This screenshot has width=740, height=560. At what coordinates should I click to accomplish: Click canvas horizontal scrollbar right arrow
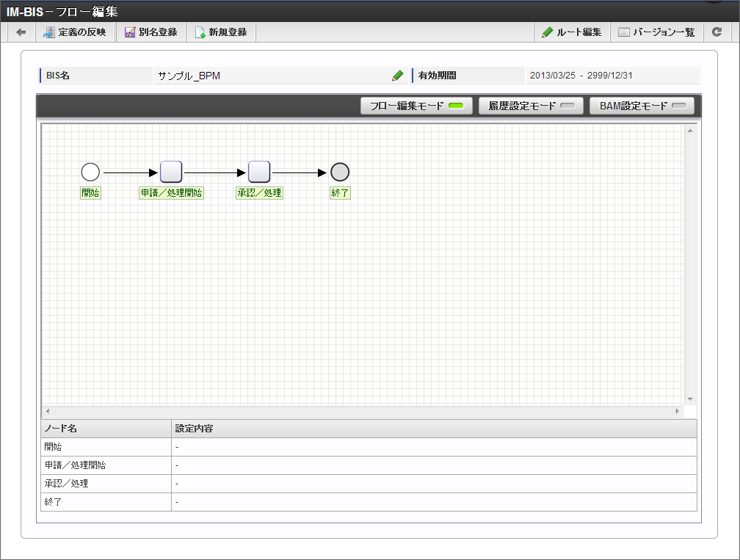coord(677,412)
